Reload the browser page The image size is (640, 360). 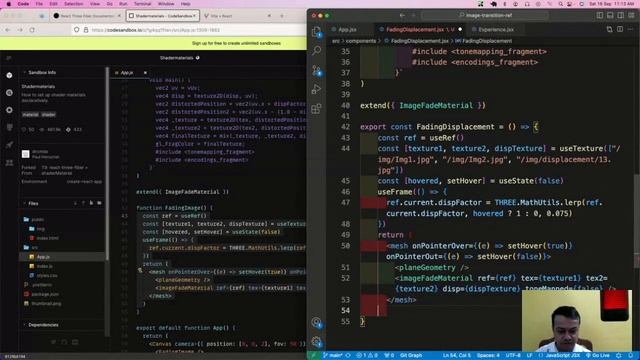pyautogui.click(x=32, y=30)
